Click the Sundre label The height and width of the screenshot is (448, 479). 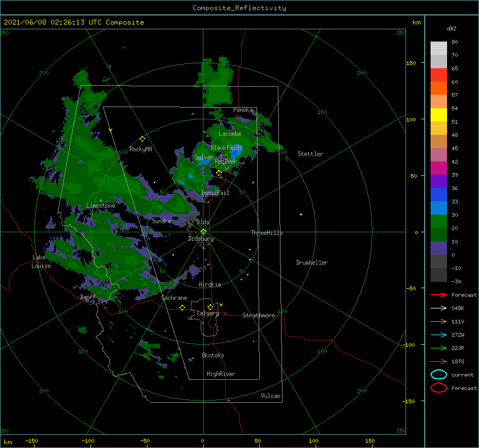point(161,221)
